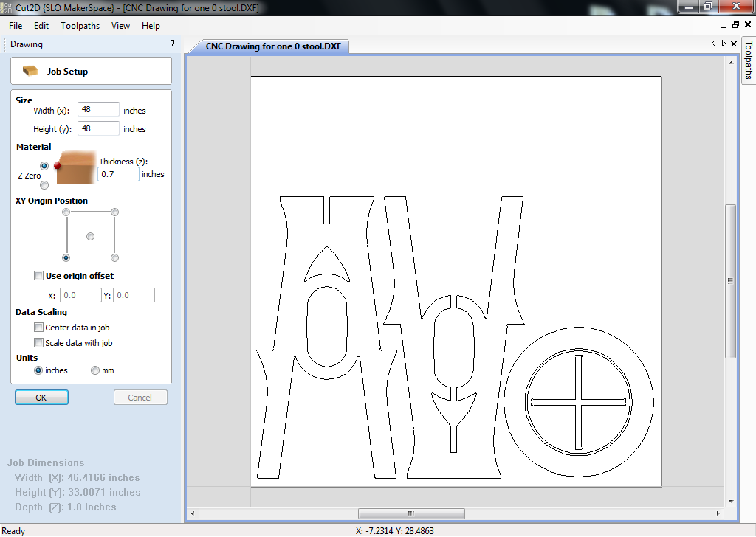Open the vertical Toolpaths side tab
This screenshot has height=537, width=756.
click(x=749, y=60)
